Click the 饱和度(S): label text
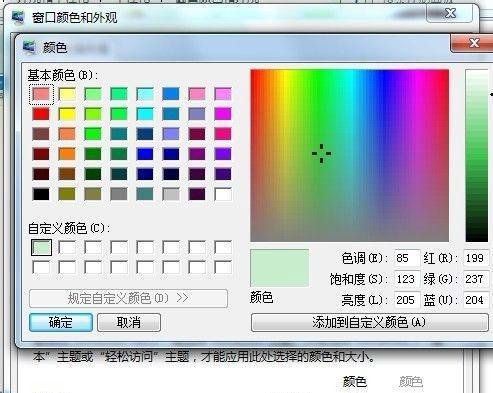 pos(359,279)
